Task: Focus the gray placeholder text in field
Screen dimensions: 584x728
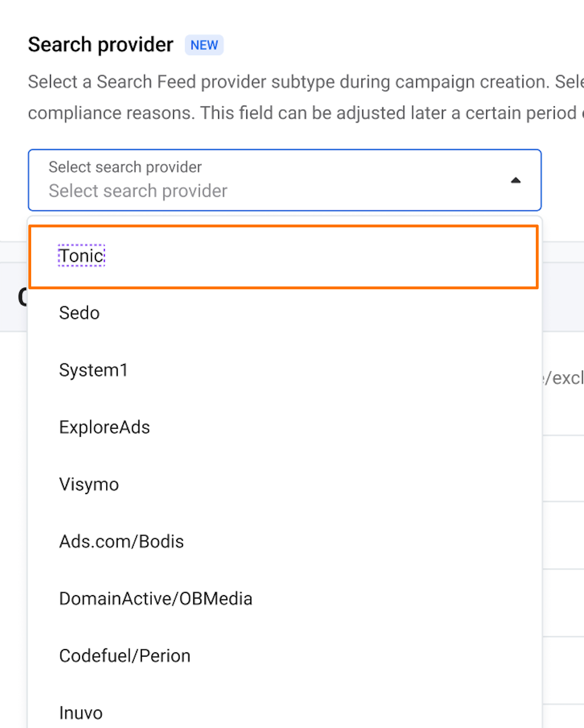Action: tap(138, 191)
